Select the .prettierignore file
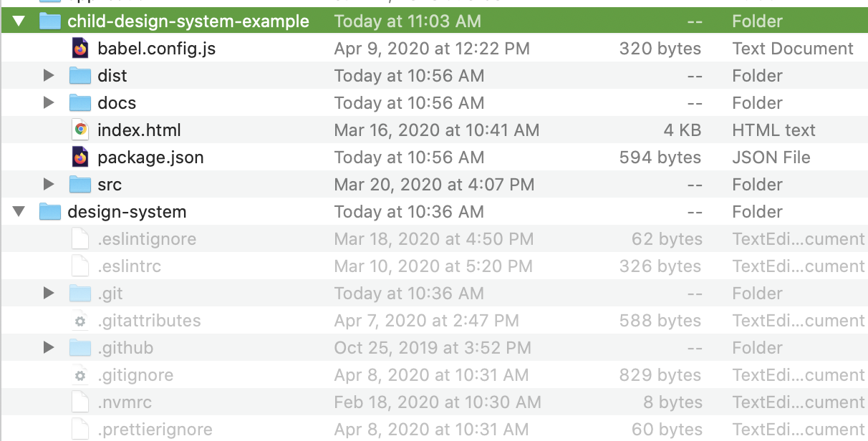Screen dimensions: 868x441 tap(155, 430)
